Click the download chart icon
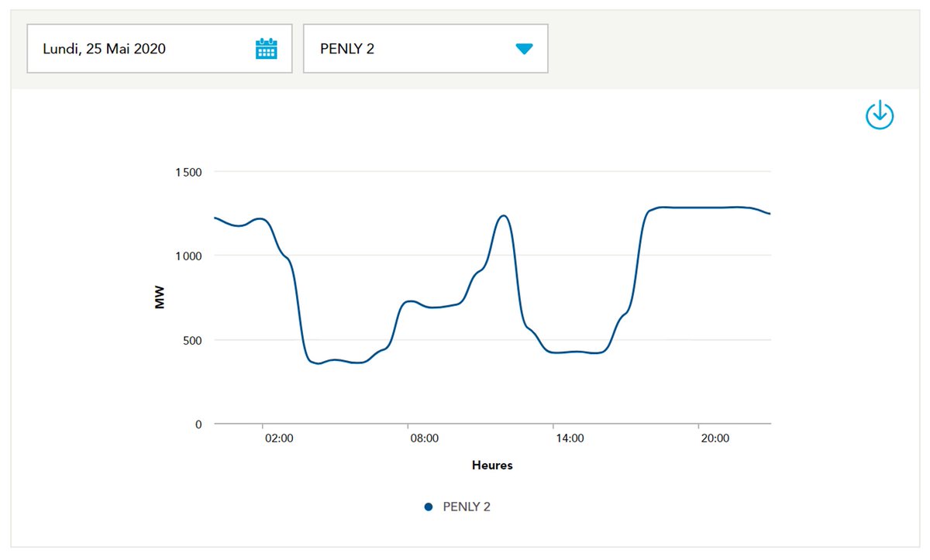930x560 pixels. (x=879, y=115)
